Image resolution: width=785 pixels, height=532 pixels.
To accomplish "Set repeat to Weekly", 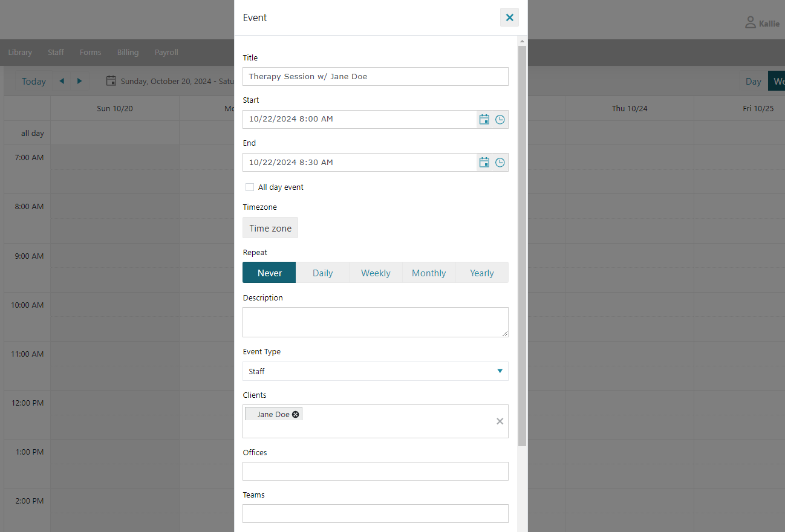I will 376,273.
